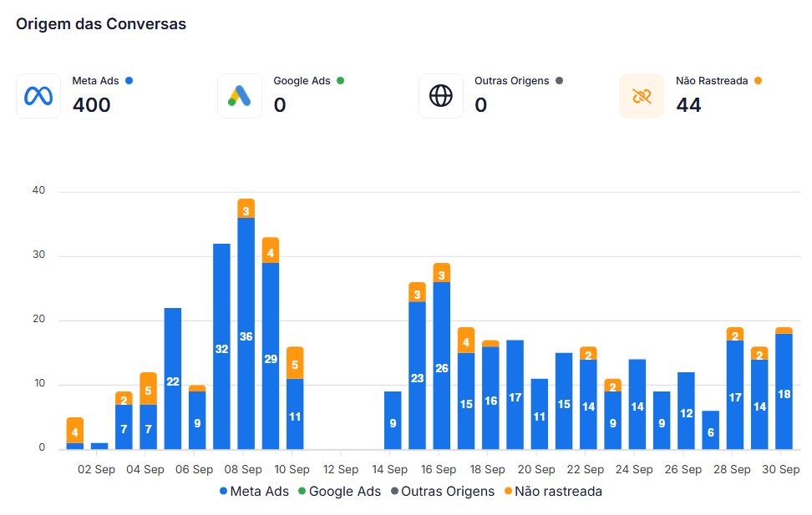The image size is (812, 515).
Task: Select the blue bar labeled 26
Action: (442, 366)
